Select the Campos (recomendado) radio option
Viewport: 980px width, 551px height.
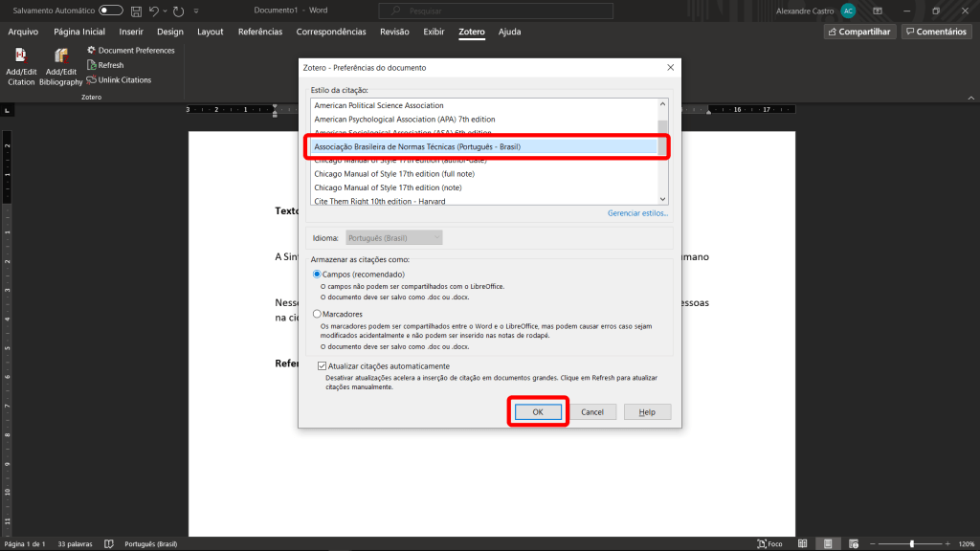pos(318,275)
